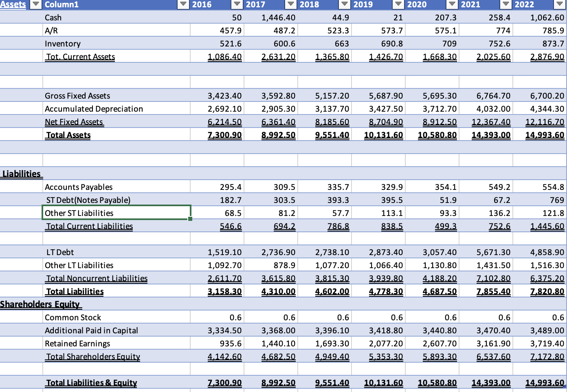Select the Common Stock label cell
This screenshot has width=567, height=392.
116,317
